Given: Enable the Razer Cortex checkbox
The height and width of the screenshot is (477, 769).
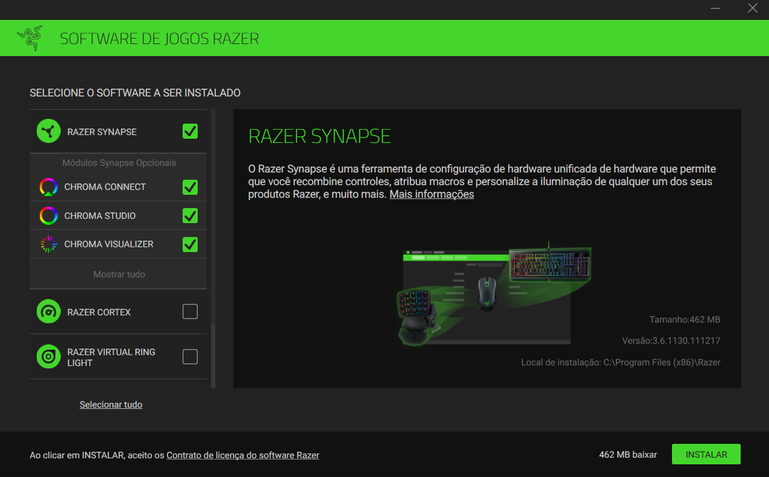Looking at the screenshot, I should click(190, 312).
